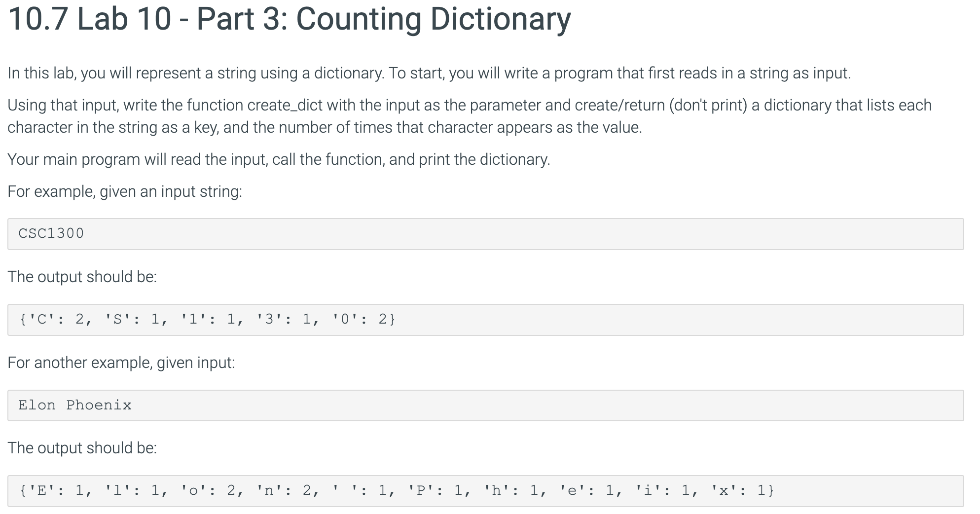Screen dimensions: 980x514
Task: Click the line For another example, given input
Action: point(121,362)
